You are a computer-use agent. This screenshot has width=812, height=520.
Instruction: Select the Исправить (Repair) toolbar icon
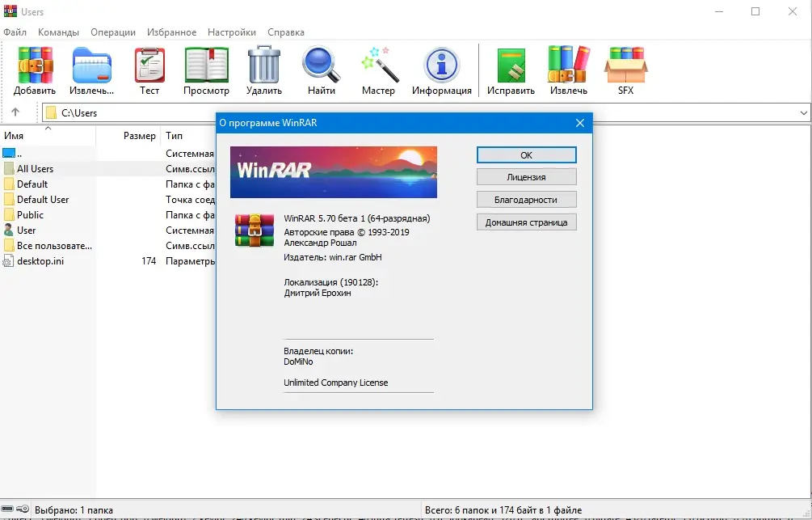(x=510, y=65)
